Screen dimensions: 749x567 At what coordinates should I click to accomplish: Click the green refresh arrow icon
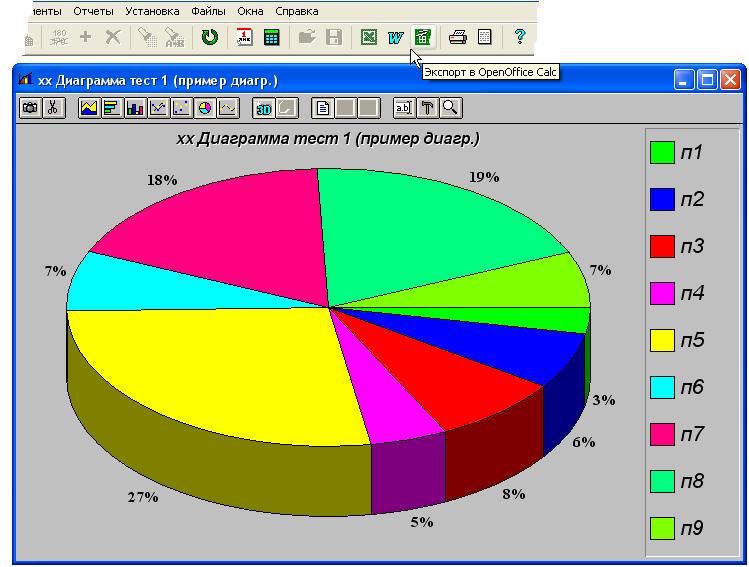click(x=209, y=37)
